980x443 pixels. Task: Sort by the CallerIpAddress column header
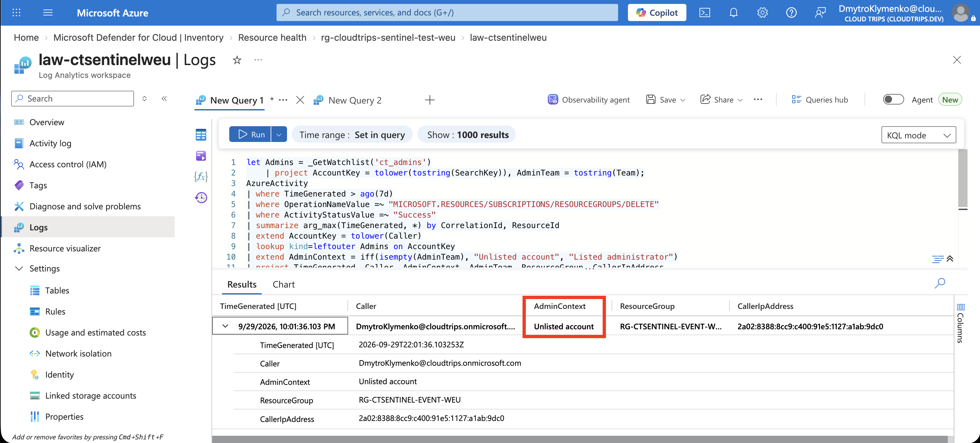(765, 306)
